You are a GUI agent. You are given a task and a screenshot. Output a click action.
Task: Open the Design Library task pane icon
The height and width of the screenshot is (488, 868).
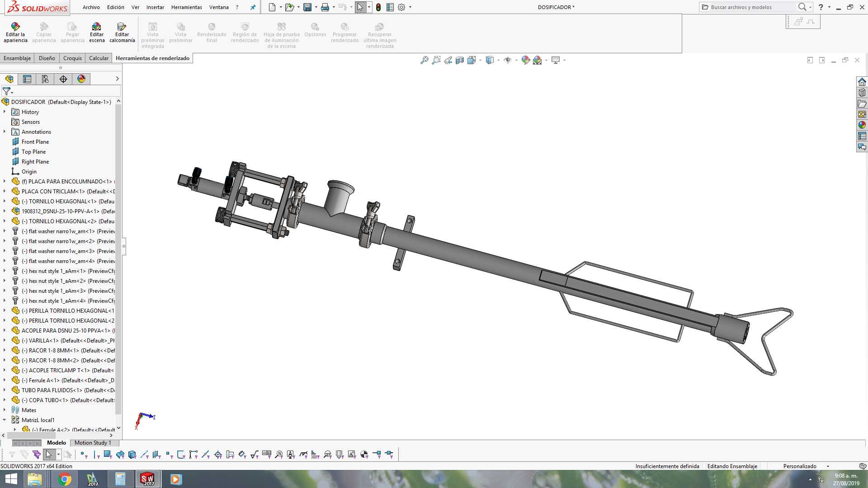point(862,93)
